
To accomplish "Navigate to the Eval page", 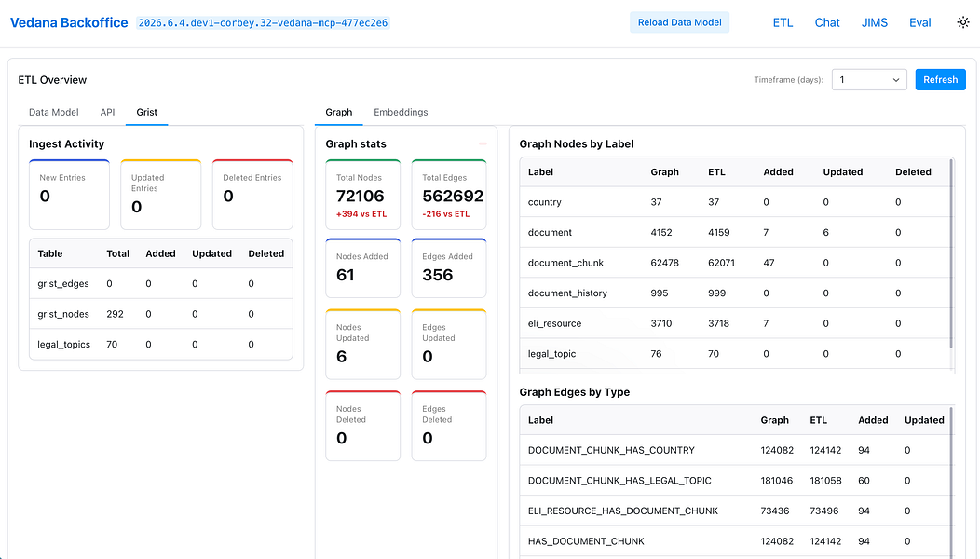I will (x=919, y=22).
